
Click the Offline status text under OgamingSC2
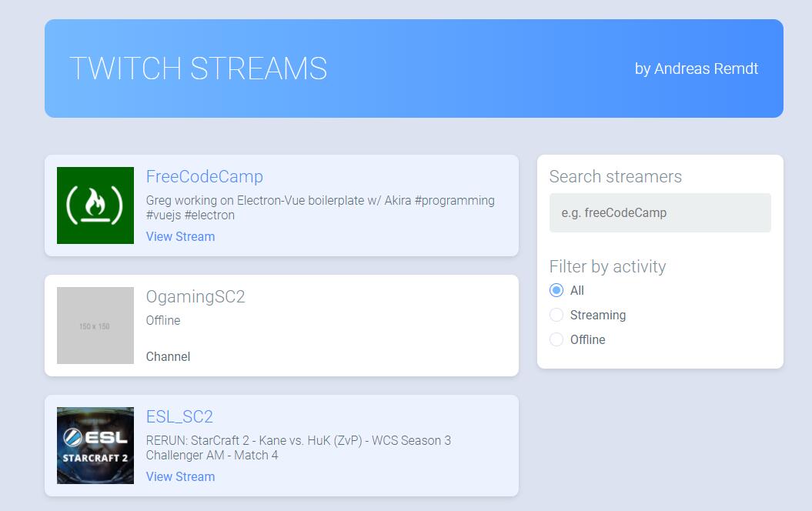coord(163,320)
